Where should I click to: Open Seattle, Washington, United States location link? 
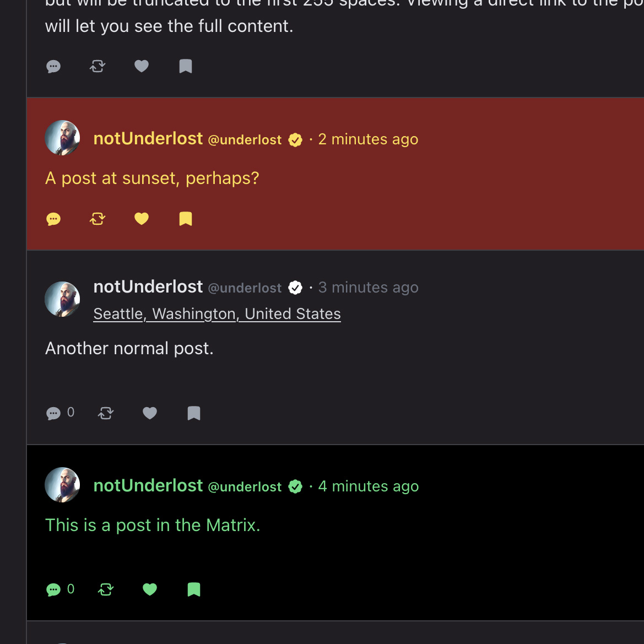(217, 314)
